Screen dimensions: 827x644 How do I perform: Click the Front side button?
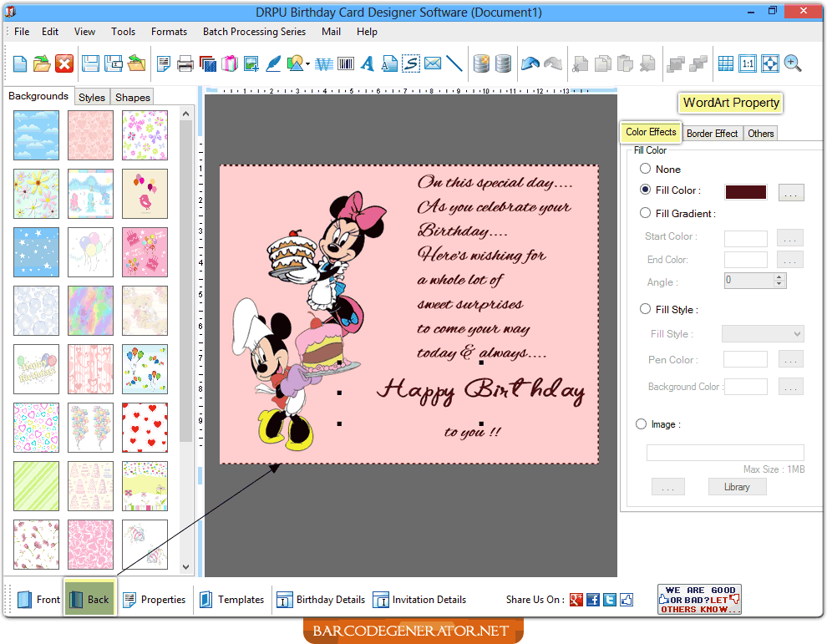click(38, 600)
